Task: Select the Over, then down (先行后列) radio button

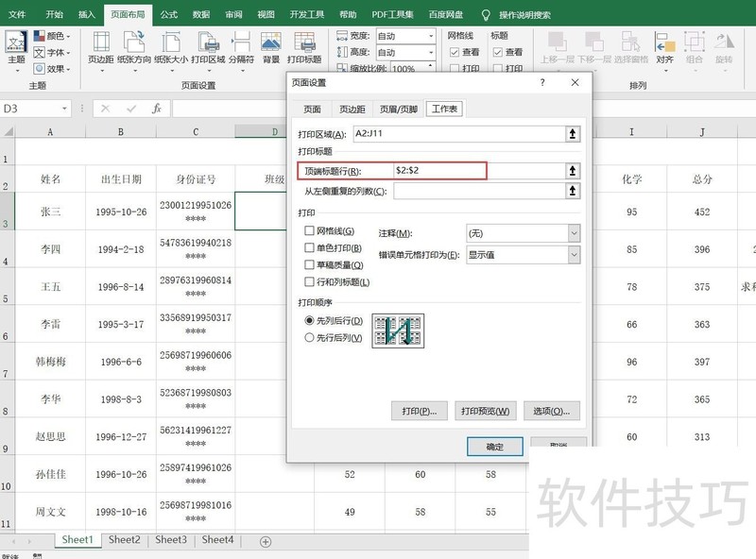Action: click(309, 337)
